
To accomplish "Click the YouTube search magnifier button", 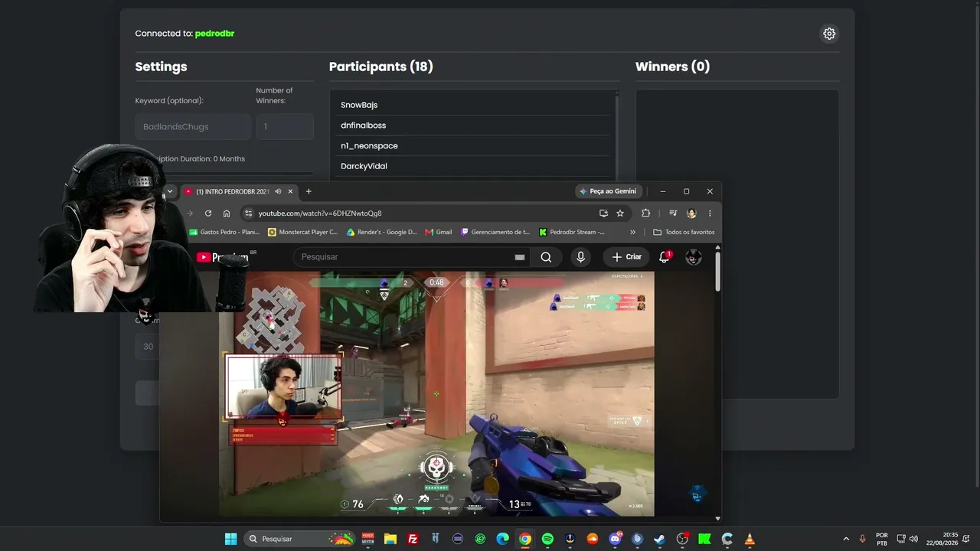I will [x=546, y=257].
